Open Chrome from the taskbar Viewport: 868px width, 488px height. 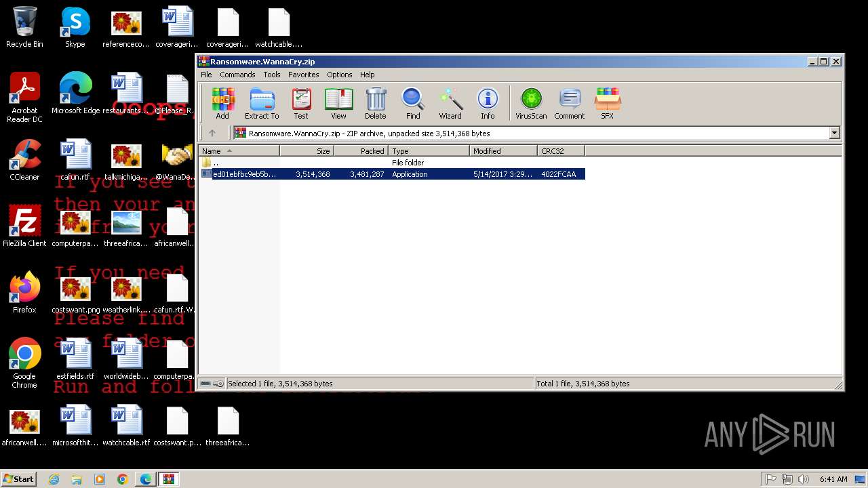(123, 479)
